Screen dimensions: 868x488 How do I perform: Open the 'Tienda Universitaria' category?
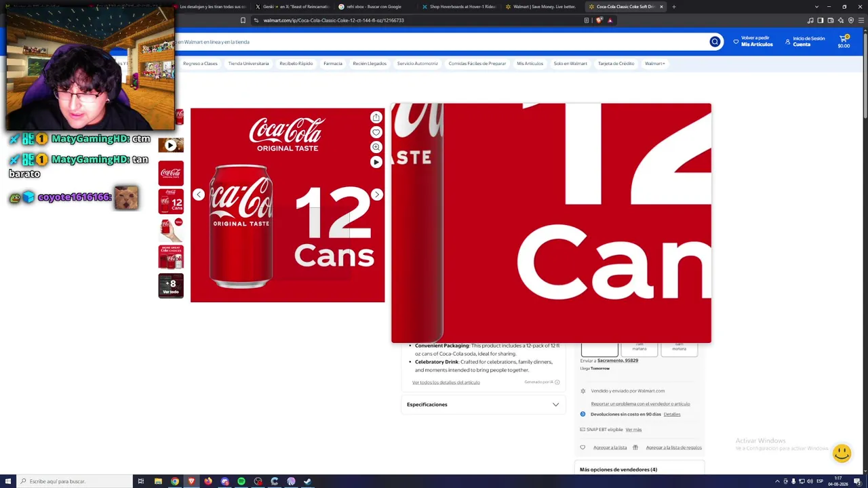click(248, 64)
